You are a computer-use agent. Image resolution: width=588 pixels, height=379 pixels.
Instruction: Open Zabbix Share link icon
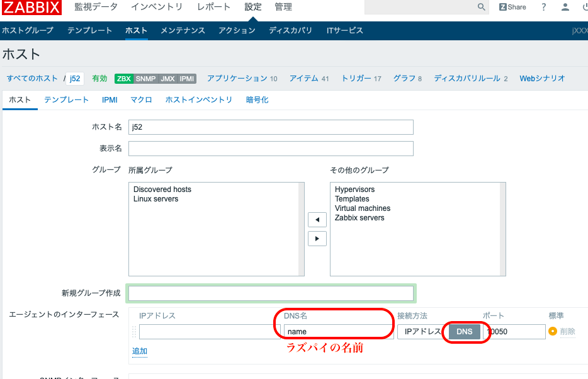pyautogui.click(x=512, y=7)
